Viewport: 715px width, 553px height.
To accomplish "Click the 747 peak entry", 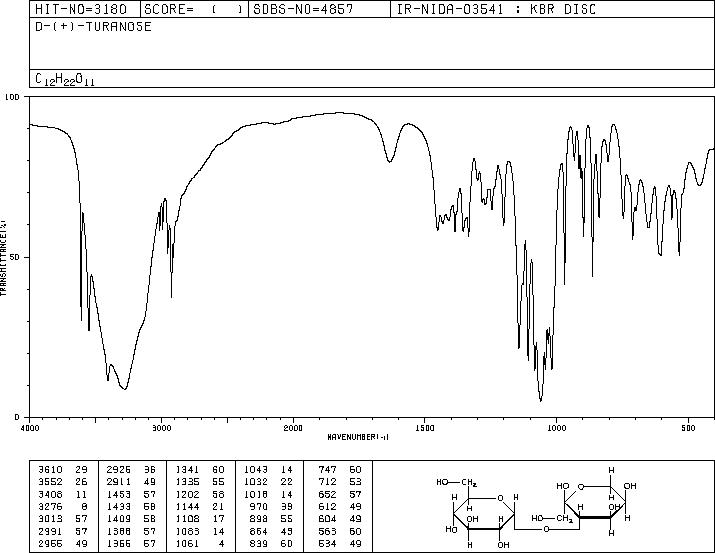I will point(340,470).
